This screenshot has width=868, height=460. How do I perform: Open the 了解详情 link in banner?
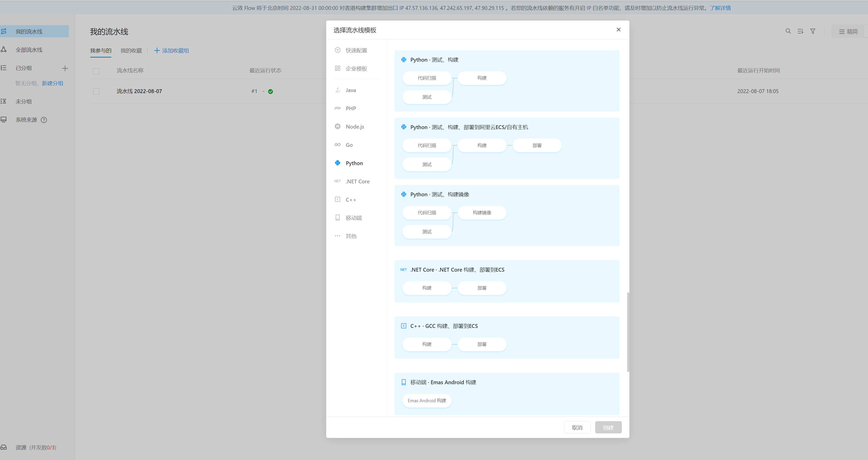coord(720,8)
